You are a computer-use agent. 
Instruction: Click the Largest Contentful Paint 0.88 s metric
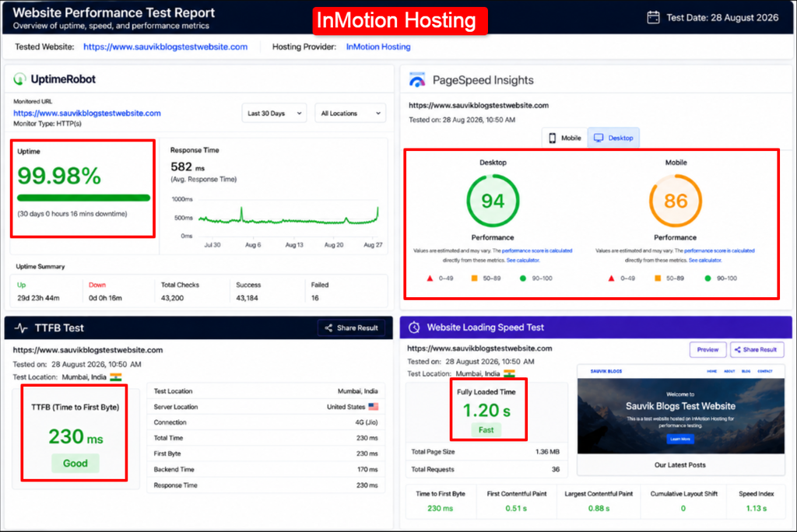click(599, 501)
